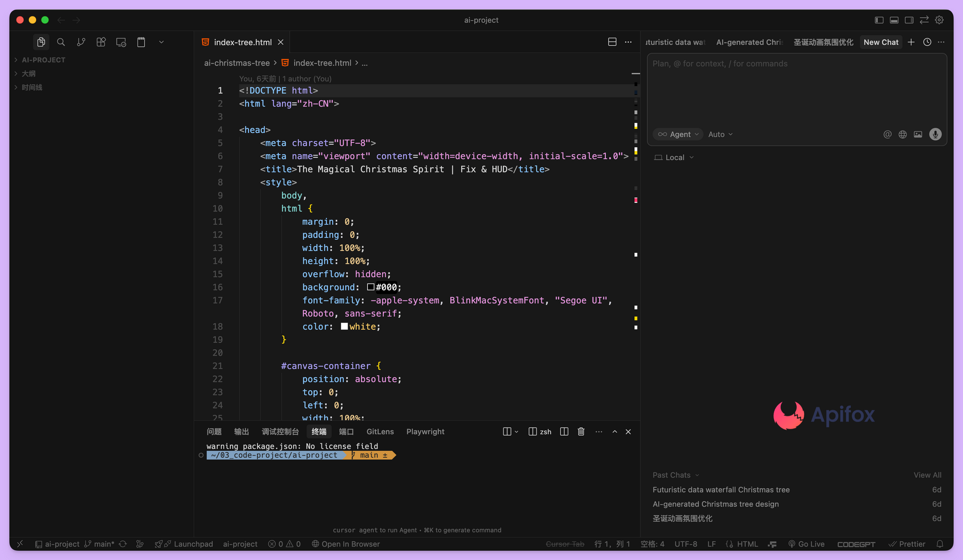Click View All past chats
Screen dimensions: 963x560
click(927, 475)
